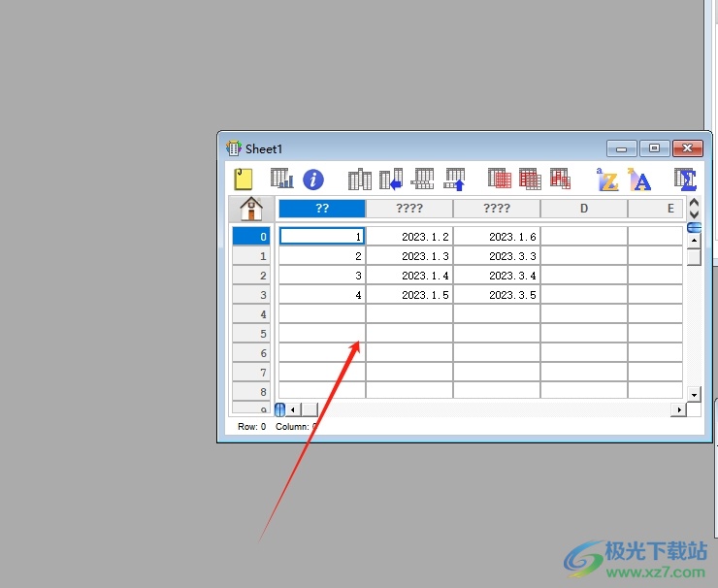
Task: Click the insert column icon with blue left arrow
Action: (x=391, y=179)
